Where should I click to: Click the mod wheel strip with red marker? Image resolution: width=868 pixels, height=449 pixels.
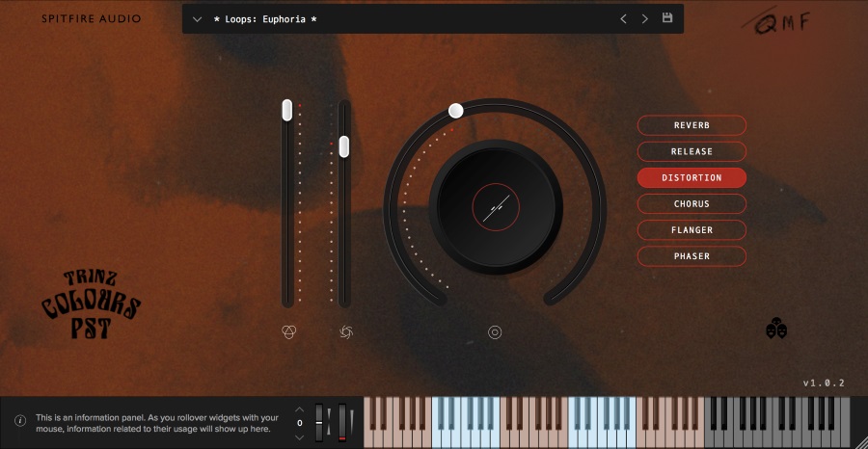342,422
